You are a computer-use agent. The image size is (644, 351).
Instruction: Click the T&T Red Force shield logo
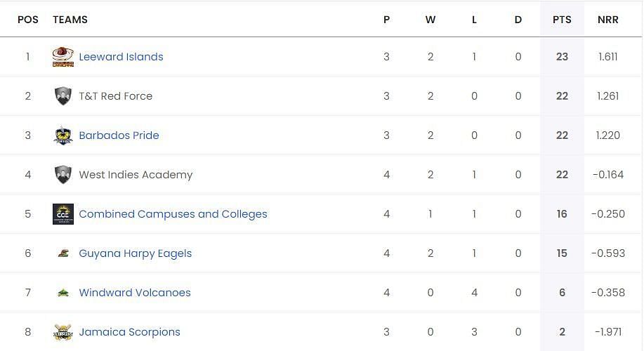tap(63, 96)
